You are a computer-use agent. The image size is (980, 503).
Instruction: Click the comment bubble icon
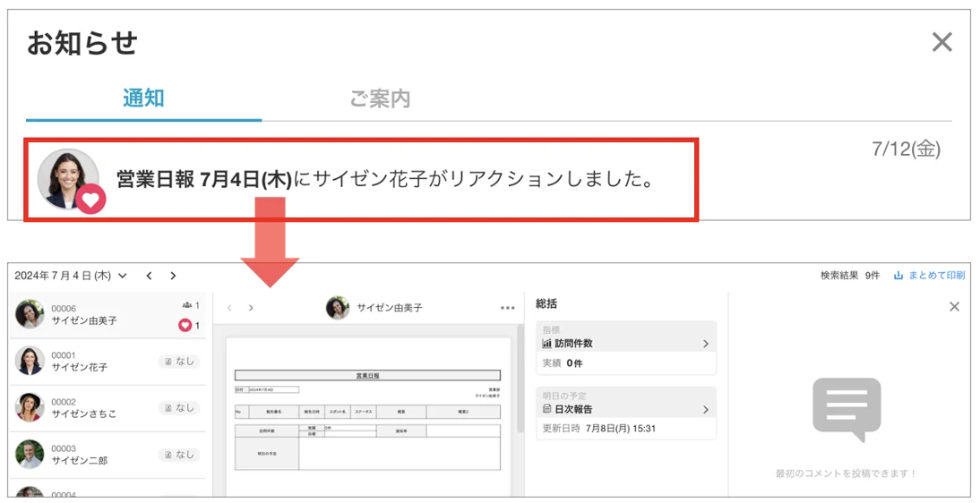847,409
